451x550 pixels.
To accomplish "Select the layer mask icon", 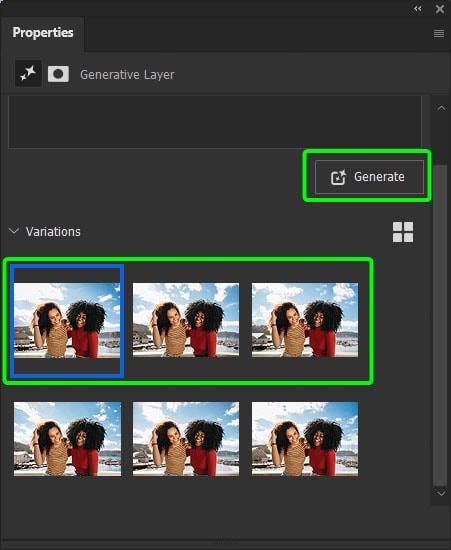I will (58, 74).
